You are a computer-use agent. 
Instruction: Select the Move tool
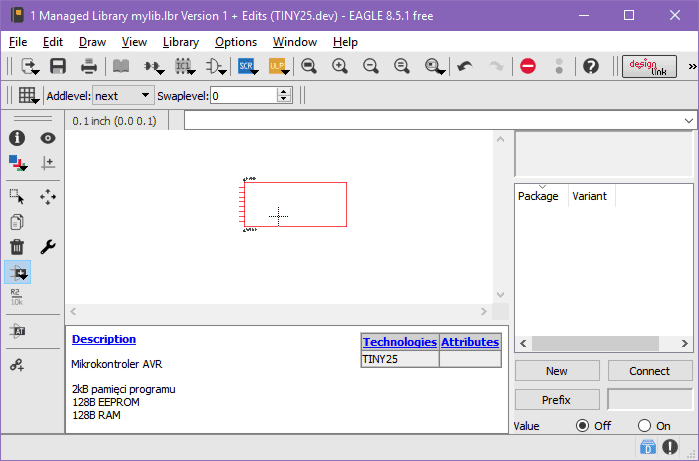[x=48, y=197]
